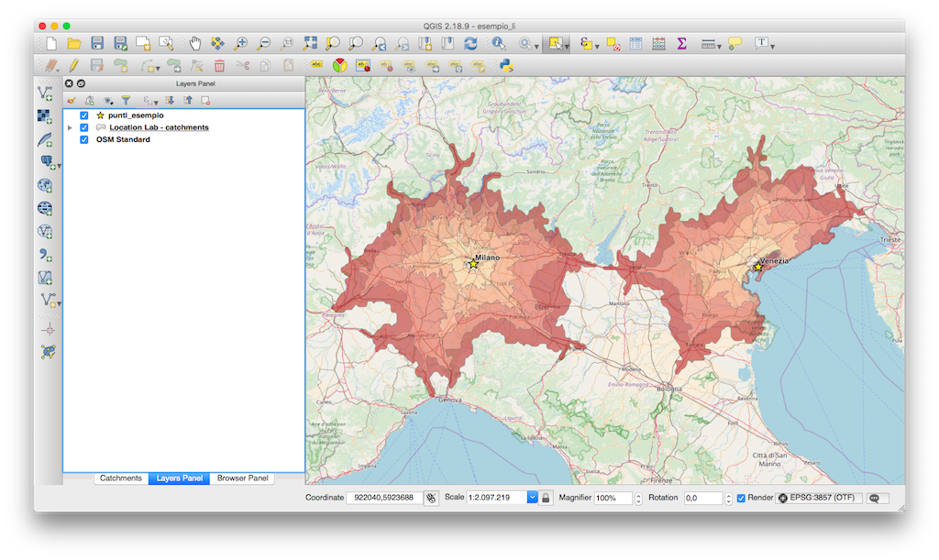This screenshot has height=560, width=939.
Task: Open the Text Annotation dropdown arrow
Action: [772, 46]
